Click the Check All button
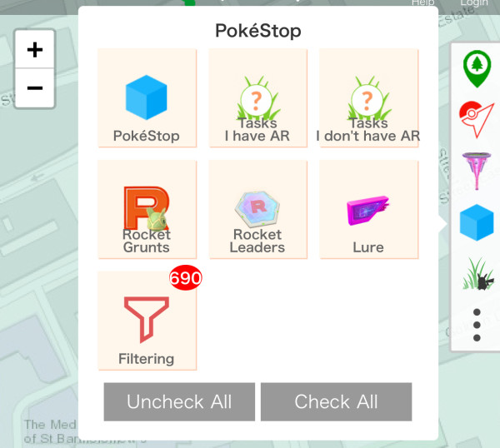 pos(336,402)
